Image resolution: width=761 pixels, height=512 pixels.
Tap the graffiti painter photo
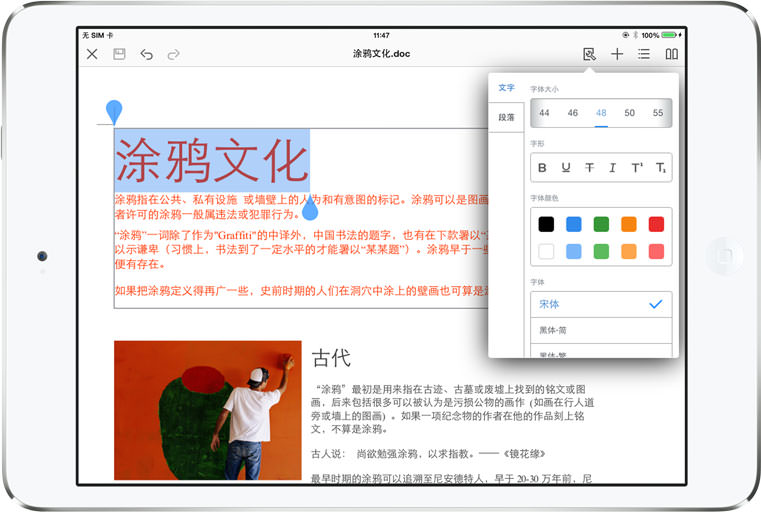coord(207,410)
